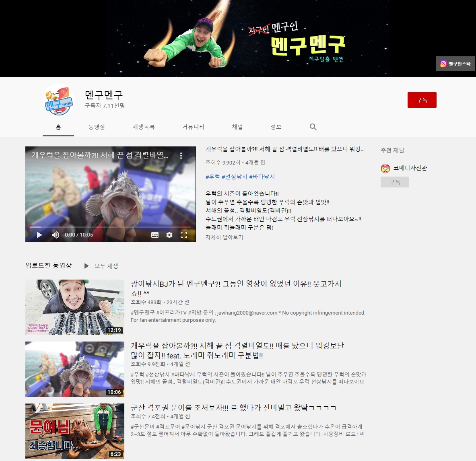Screen dimensions: 476x461
Task: Open the 코메디사진관 recommended channel icon
Action: pyautogui.click(x=385, y=168)
